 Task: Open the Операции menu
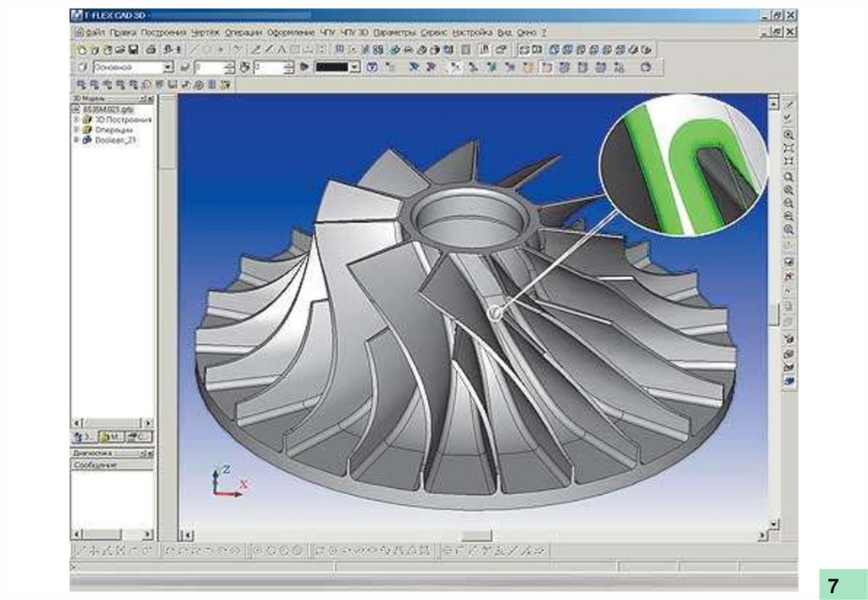click(x=243, y=33)
